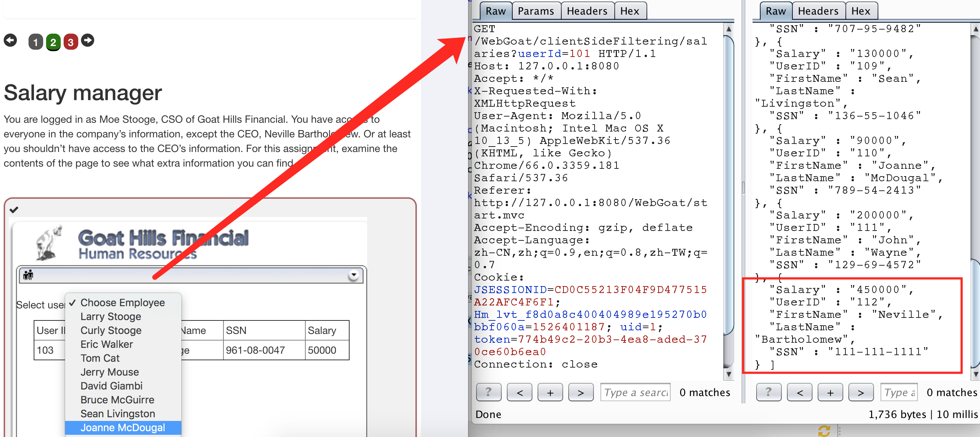The image size is (980, 437).
Task: Click request pane next match '>' button
Action: click(x=581, y=392)
